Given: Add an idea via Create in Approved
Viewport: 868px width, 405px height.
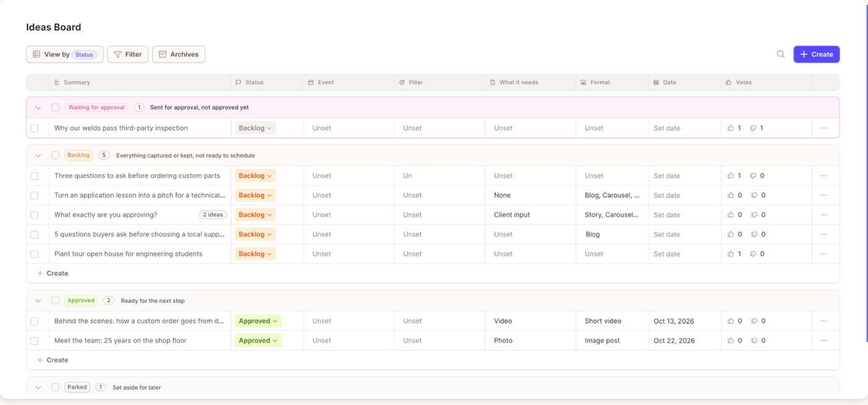Looking at the screenshot, I should click(x=53, y=360).
